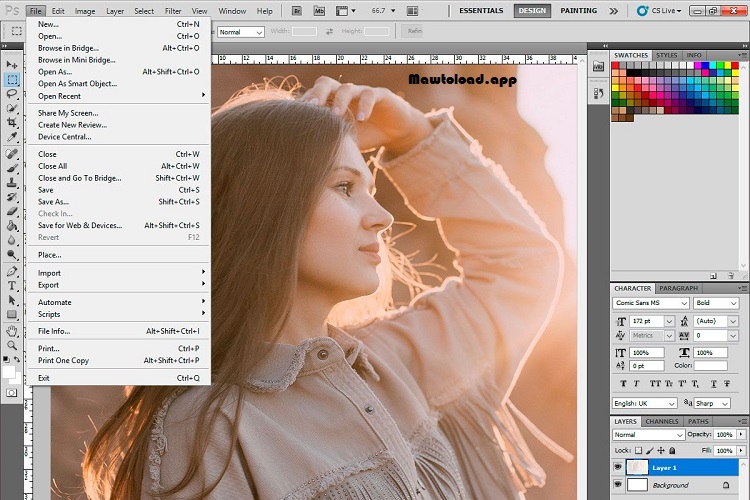Open the Export submenu
This screenshot has height=500, width=750.
[119, 285]
